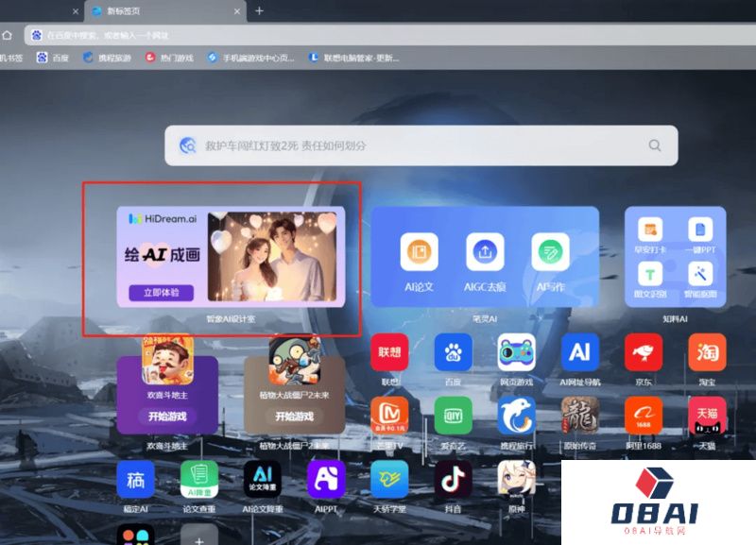Viewport: 756px width, 545px height.
Task: Open the AIPPT app icon
Action: pos(326,482)
